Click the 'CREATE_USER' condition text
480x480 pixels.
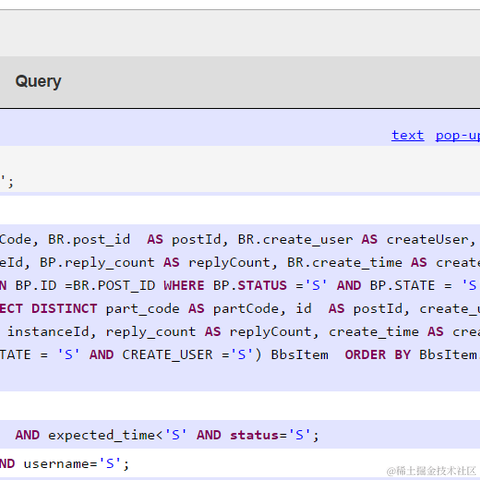(167, 355)
